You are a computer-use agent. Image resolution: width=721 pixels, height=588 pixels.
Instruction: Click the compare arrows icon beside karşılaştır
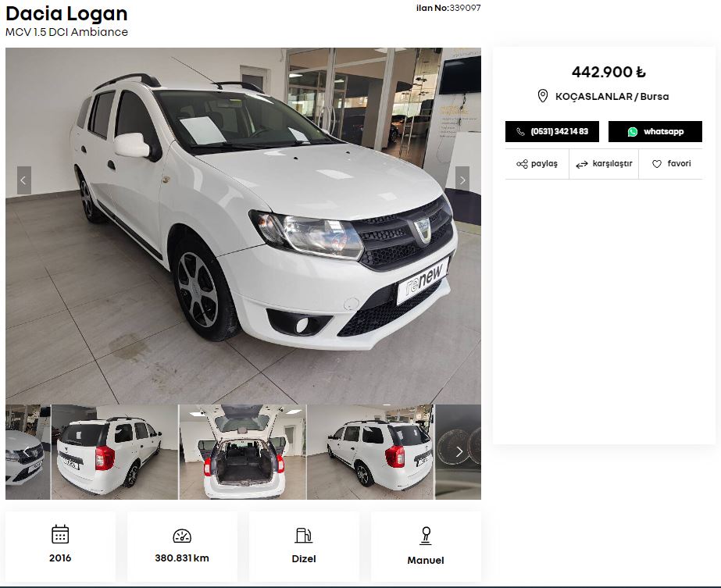[x=582, y=164]
